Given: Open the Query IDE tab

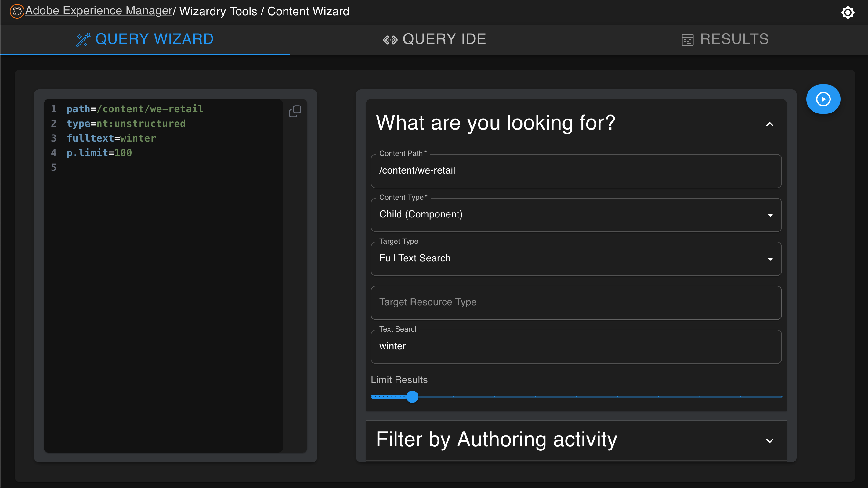Looking at the screenshot, I should [x=434, y=39].
